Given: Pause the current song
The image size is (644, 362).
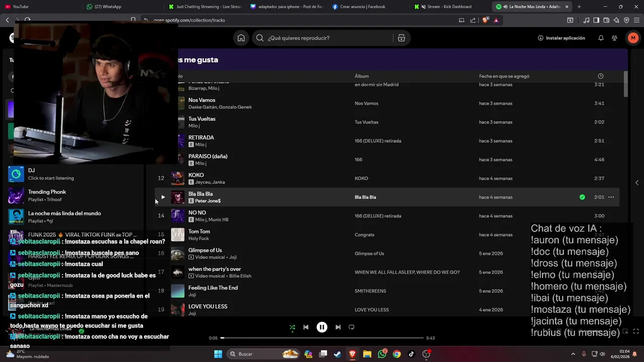Looking at the screenshot, I should [322, 327].
